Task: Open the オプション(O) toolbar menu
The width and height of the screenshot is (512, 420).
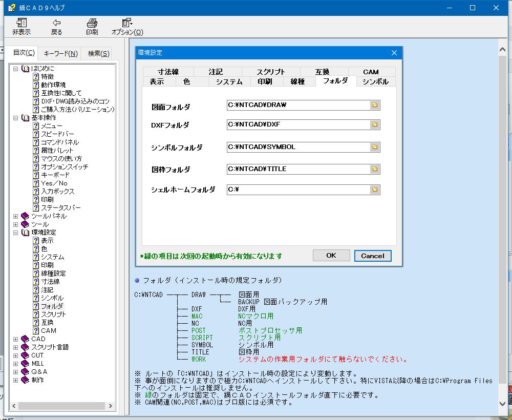Action: coord(127,27)
